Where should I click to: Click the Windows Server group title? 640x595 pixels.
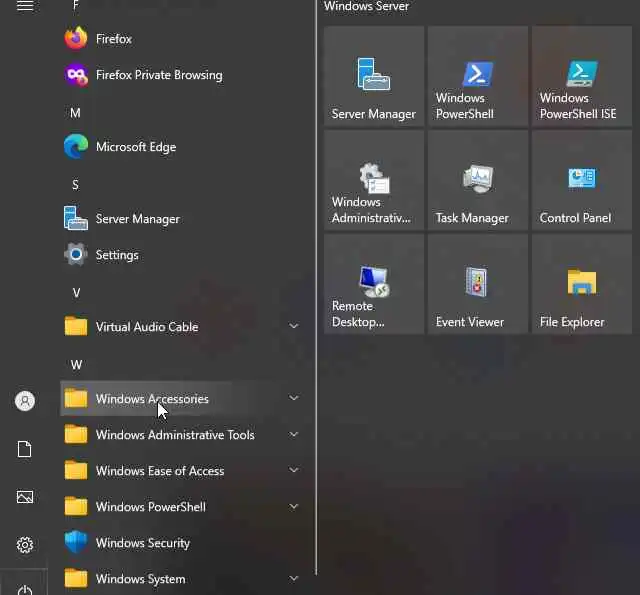(x=366, y=6)
